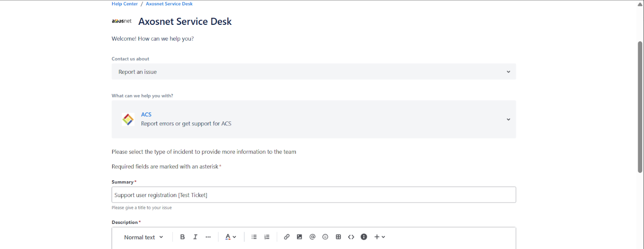Insert an image into the description
Screen dimensions: 644x249
(299, 237)
